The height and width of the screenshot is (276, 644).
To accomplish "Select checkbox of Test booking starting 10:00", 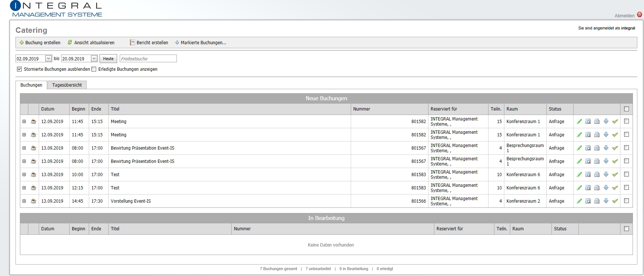I will [626, 174].
